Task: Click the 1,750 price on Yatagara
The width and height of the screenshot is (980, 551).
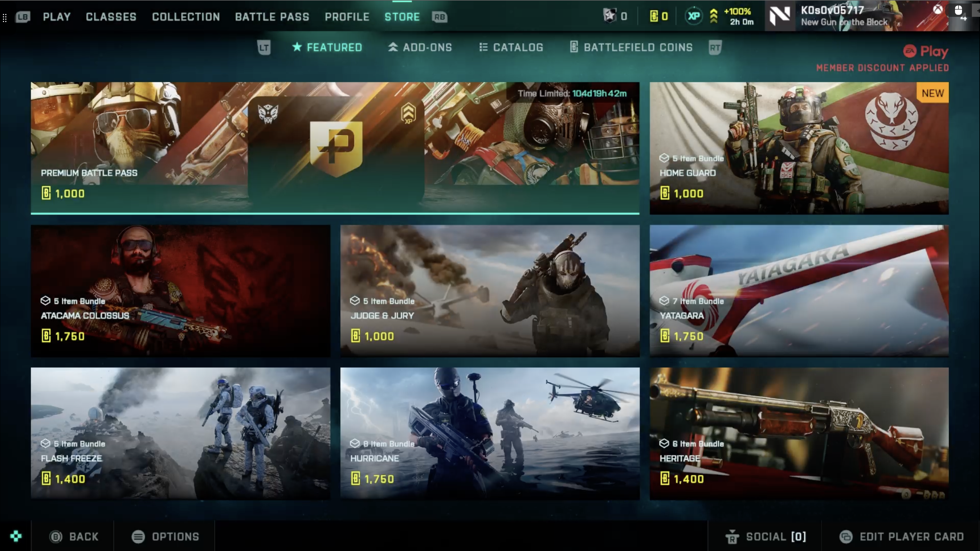Action: click(688, 336)
